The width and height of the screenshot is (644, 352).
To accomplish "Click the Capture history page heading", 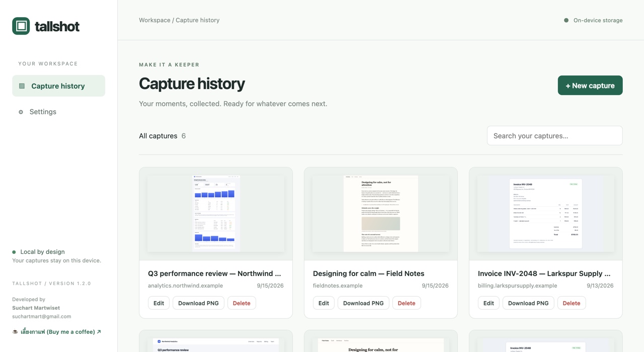I will 192,83.
